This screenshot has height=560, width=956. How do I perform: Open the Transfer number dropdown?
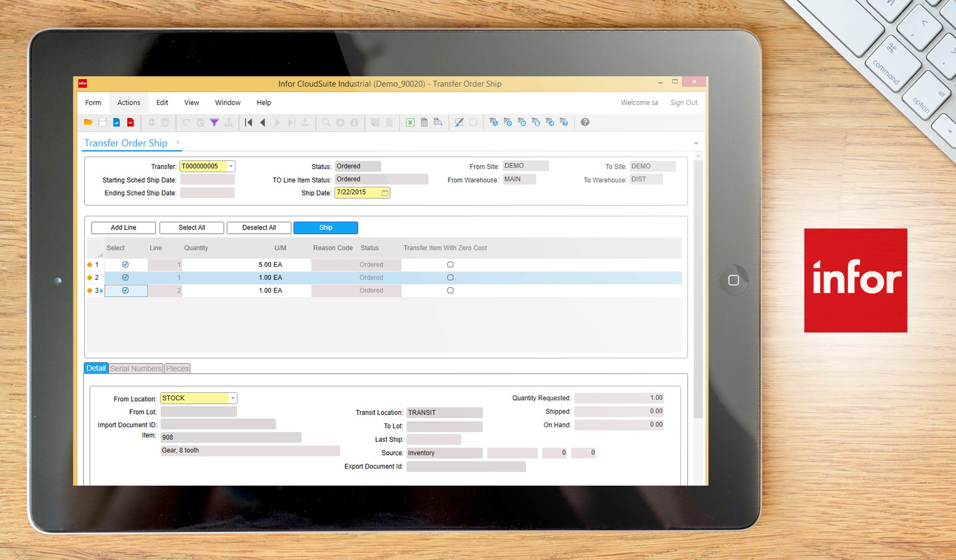coord(231,166)
